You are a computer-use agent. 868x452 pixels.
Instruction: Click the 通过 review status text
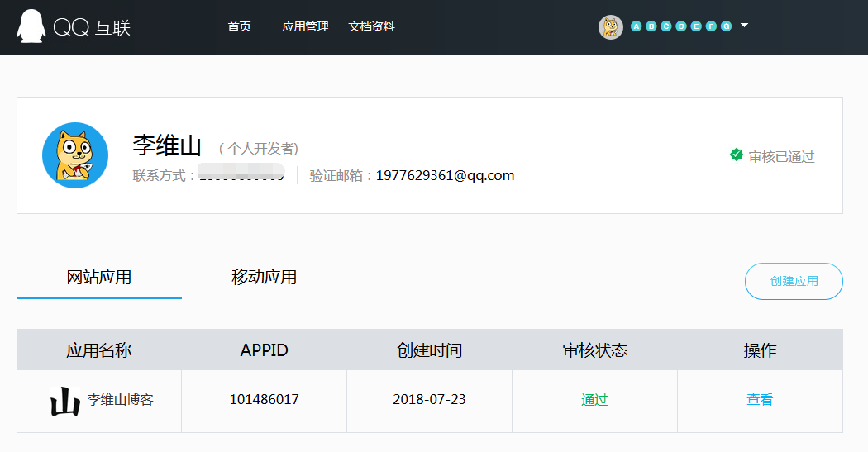click(x=594, y=400)
